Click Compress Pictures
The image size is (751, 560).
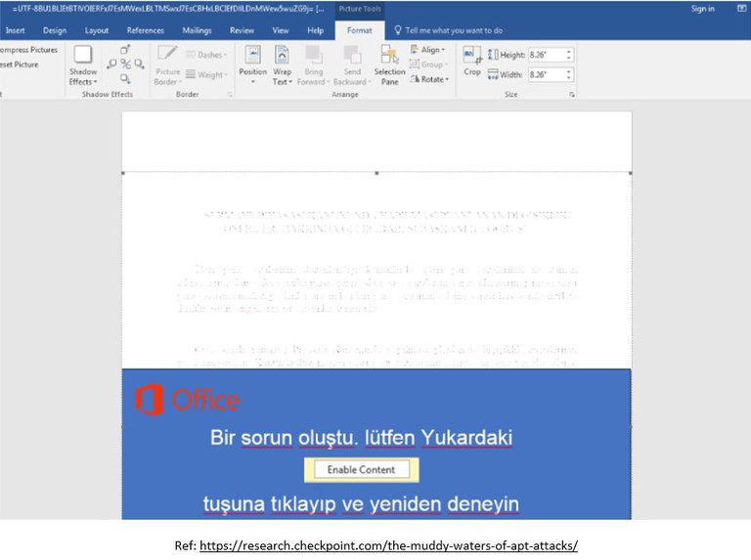29,50
